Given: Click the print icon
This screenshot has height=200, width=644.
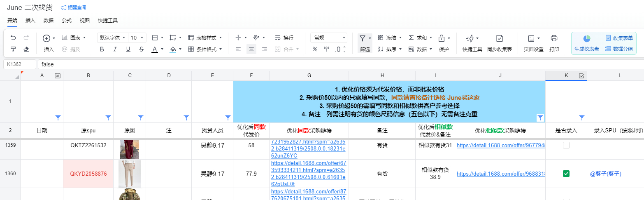Looking at the screenshot, I should tap(554, 38).
